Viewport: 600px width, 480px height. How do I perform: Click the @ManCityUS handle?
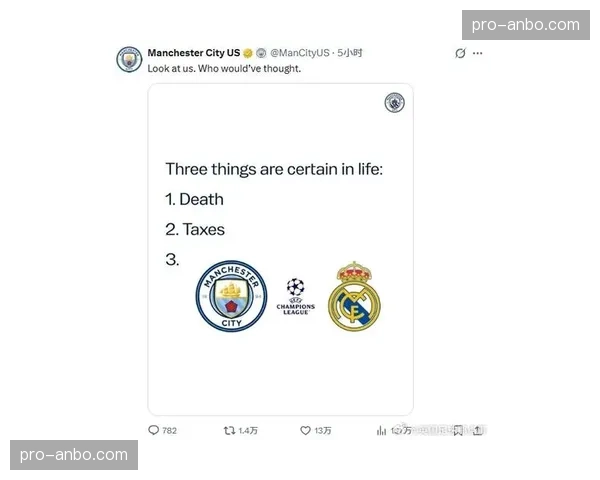click(x=300, y=53)
